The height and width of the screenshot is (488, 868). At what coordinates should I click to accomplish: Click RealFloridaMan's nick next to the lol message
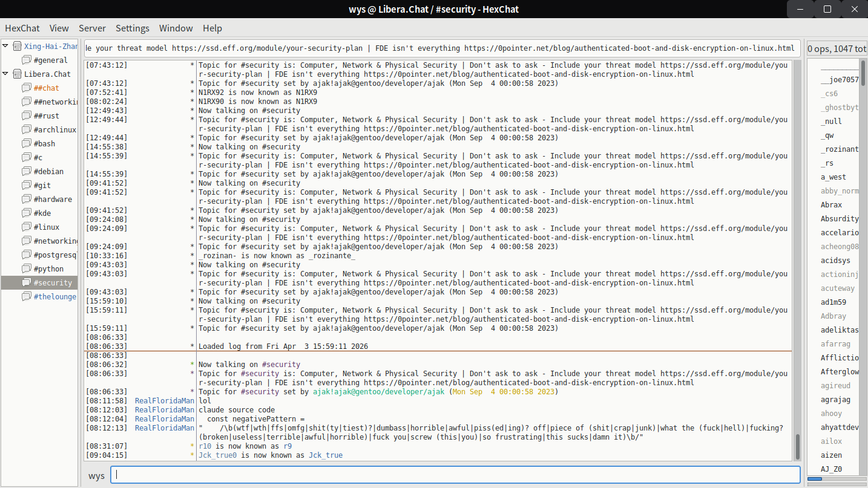pos(164,400)
